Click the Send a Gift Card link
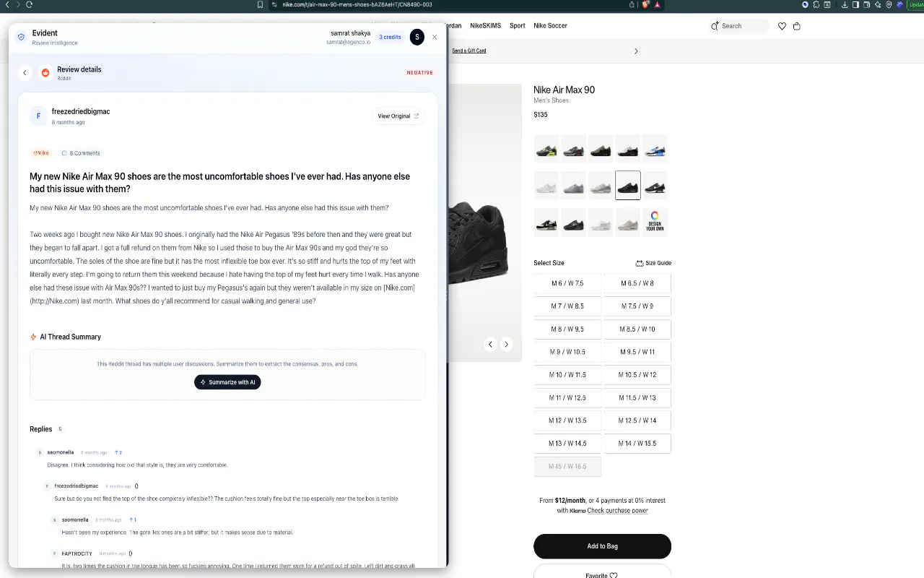924x578 pixels. coord(469,51)
